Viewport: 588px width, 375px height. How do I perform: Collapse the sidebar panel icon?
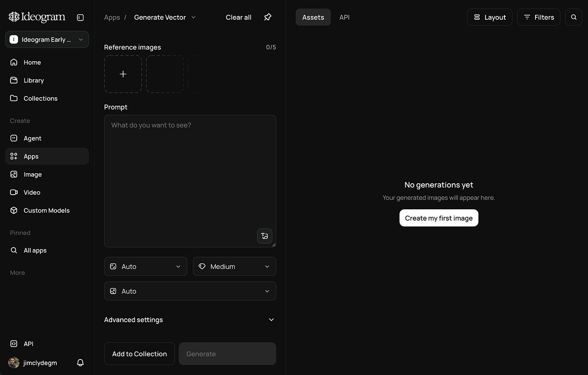(x=80, y=17)
